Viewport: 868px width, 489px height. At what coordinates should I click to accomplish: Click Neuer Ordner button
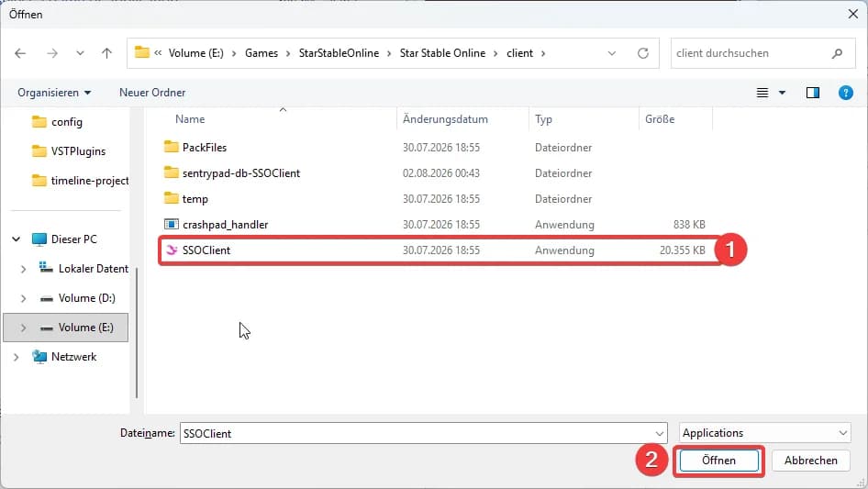(152, 93)
